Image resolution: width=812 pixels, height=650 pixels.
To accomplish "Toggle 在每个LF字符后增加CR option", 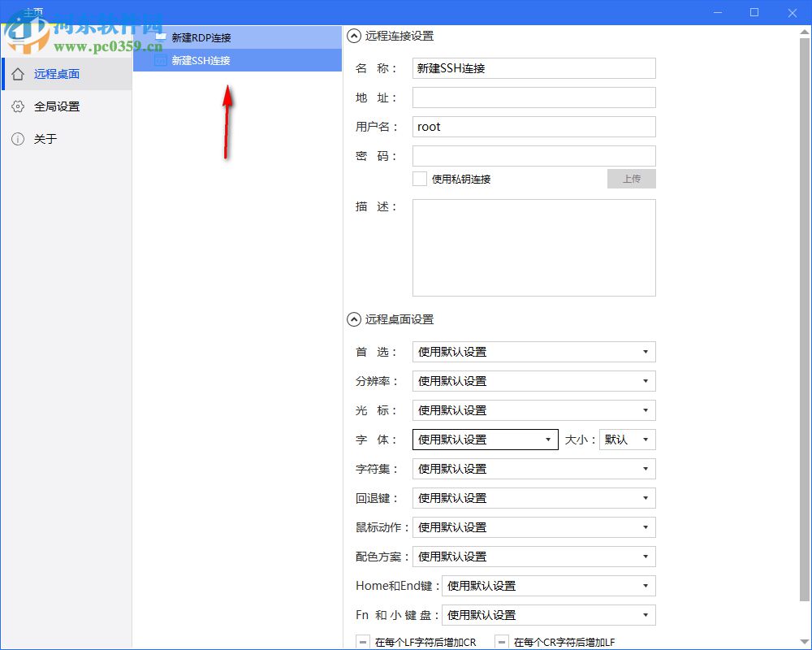I will pyautogui.click(x=362, y=641).
